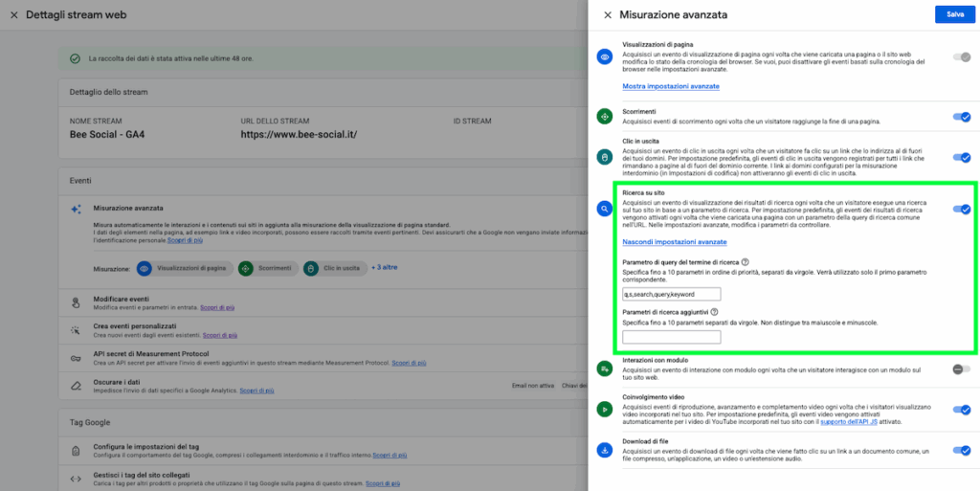Open Scopri di più for Oscurare i dati
980x491 pixels.
(x=256, y=391)
